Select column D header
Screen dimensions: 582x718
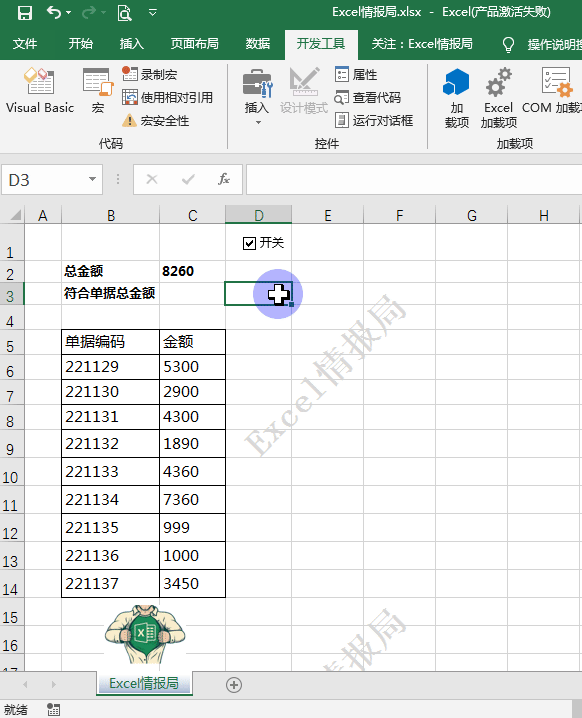[x=258, y=215]
